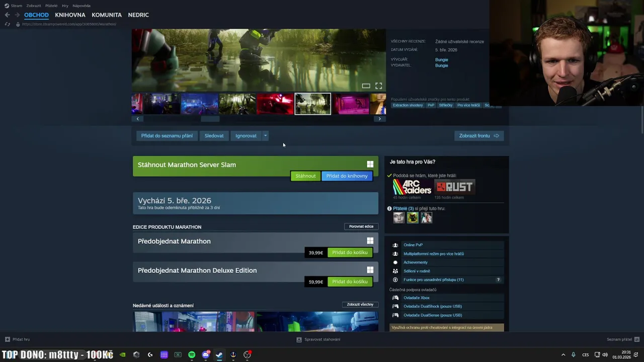The width and height of the screenshot is (644, 362).
Task: Select the pink screenshot thumbnail
Action: [x=351, y=104]
